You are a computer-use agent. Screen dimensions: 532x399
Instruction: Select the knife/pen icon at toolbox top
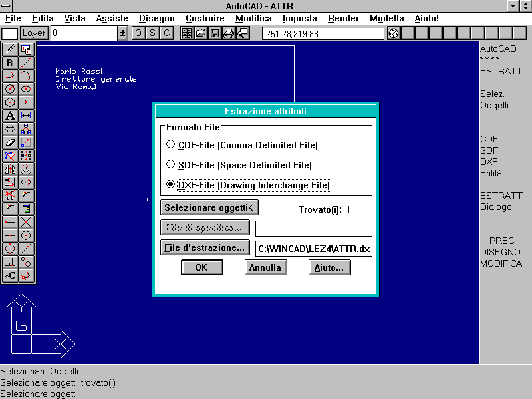10,49
